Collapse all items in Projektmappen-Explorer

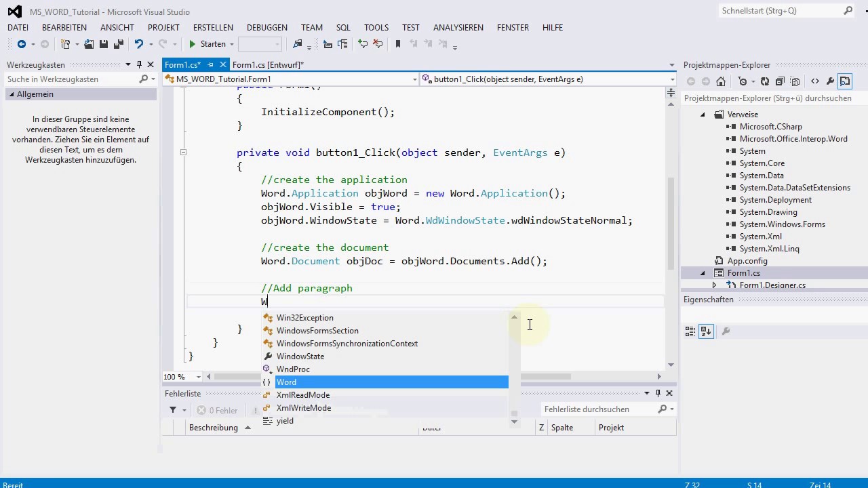[x=780, y=81]
